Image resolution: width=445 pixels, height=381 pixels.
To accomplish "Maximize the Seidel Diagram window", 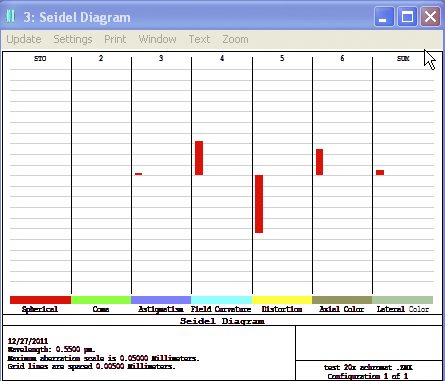I will (x=407, y=17).
